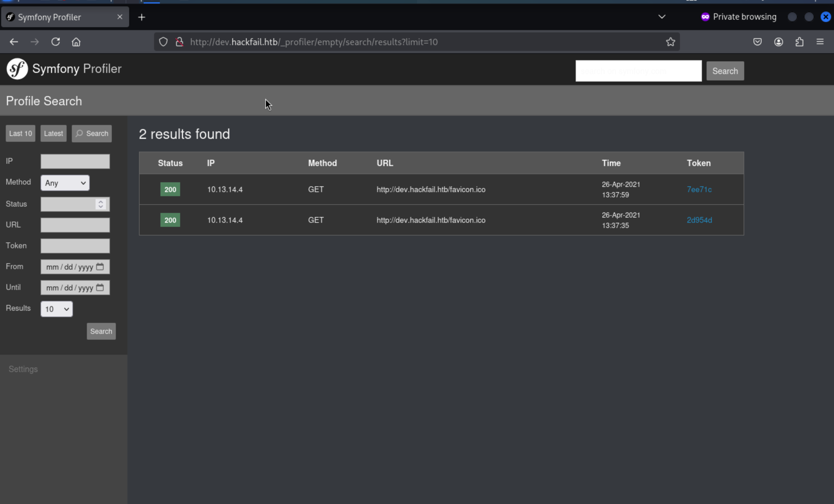Click the 2 results found heading
The image size is (834, 504).
pyautogui.click(x=184, y=134)
